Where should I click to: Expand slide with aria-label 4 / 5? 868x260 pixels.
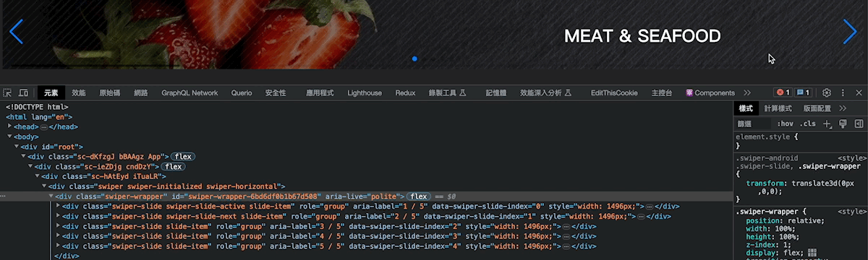coord(59,236)
